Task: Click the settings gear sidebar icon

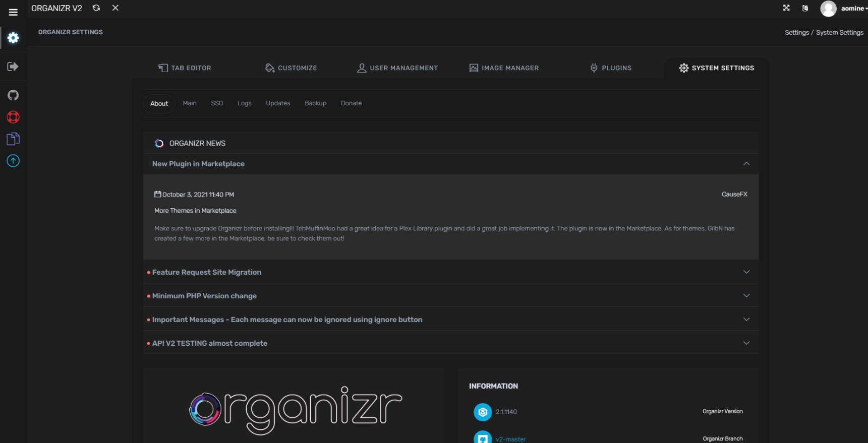Action: pos(13,38)
